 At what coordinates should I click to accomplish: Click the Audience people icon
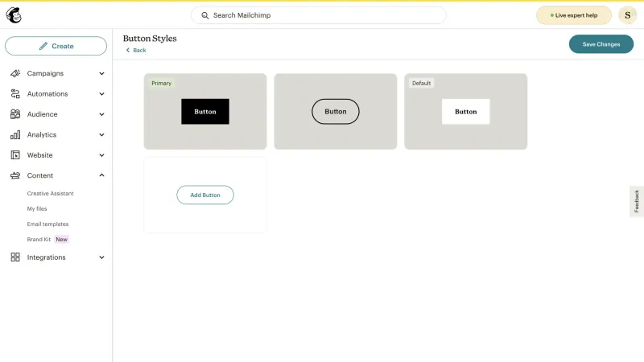15,114
